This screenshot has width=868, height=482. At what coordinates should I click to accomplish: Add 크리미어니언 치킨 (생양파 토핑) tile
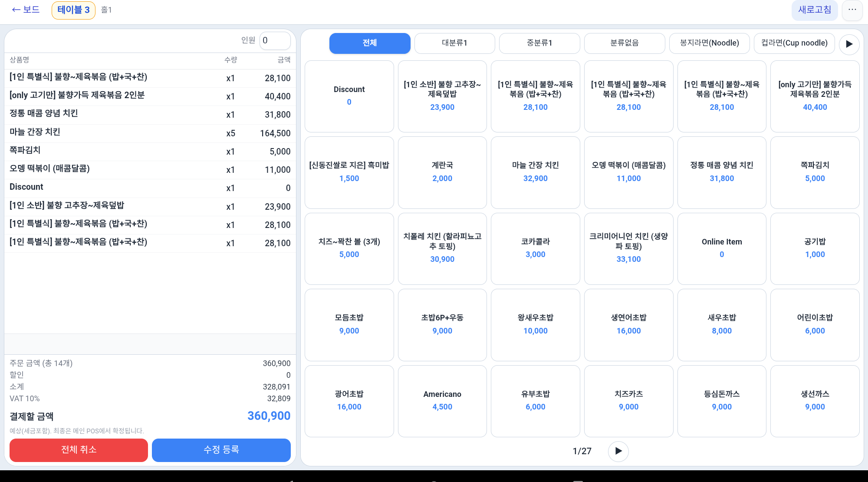point(628,248)
